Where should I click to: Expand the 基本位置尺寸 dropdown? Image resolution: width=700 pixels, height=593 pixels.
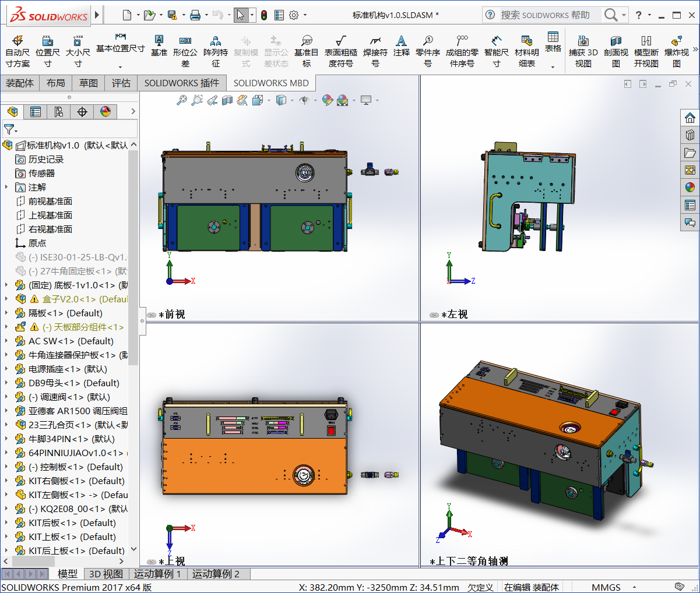[121, 66]
